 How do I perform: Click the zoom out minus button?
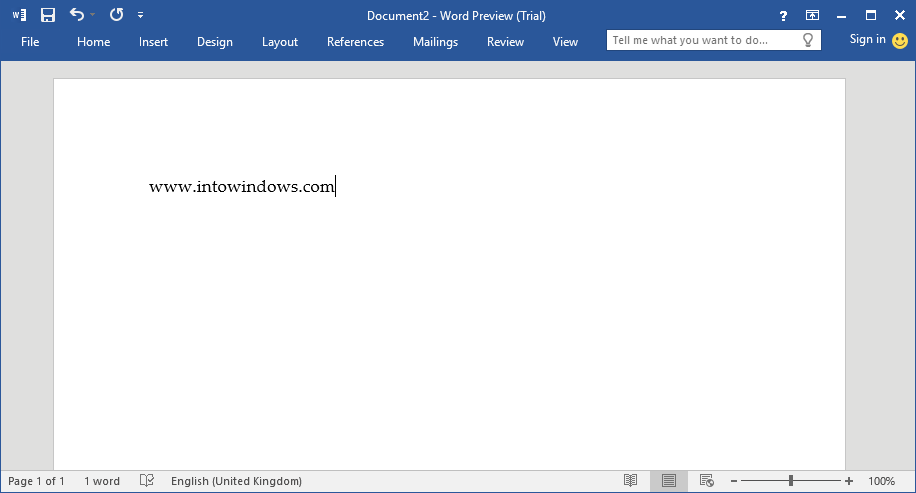click(734, 481)
